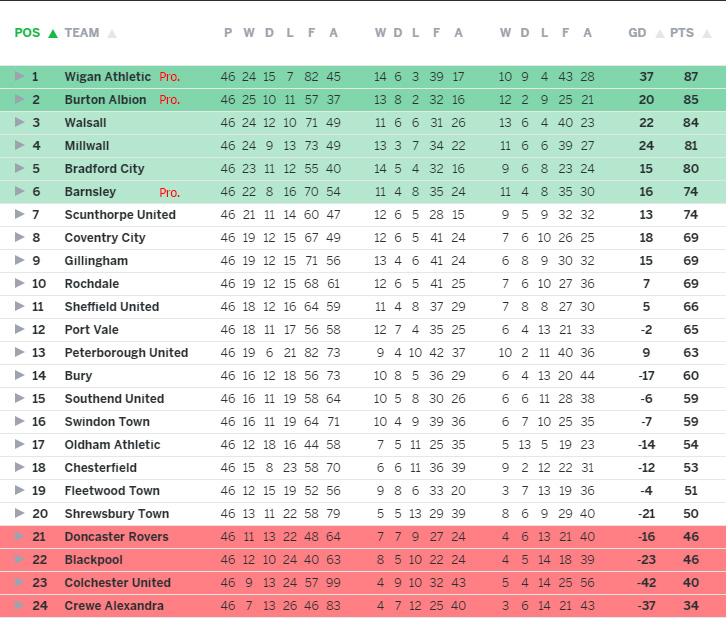This screenshot has height=618, width=726.
Task: Open the Coventry City team link
Action: (105, 238)
